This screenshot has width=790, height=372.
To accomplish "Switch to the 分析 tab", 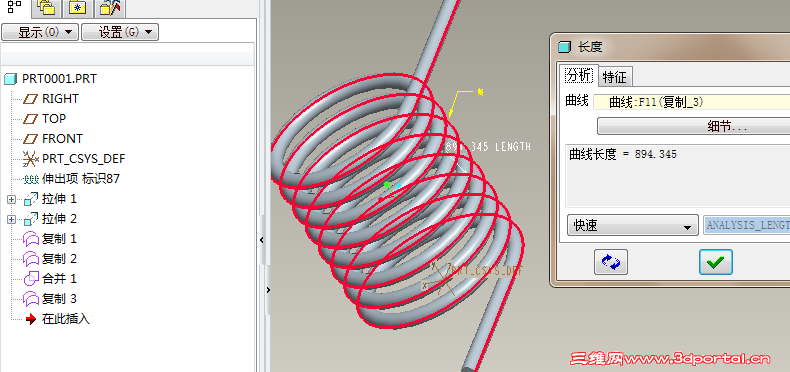I will pos(578,76).
